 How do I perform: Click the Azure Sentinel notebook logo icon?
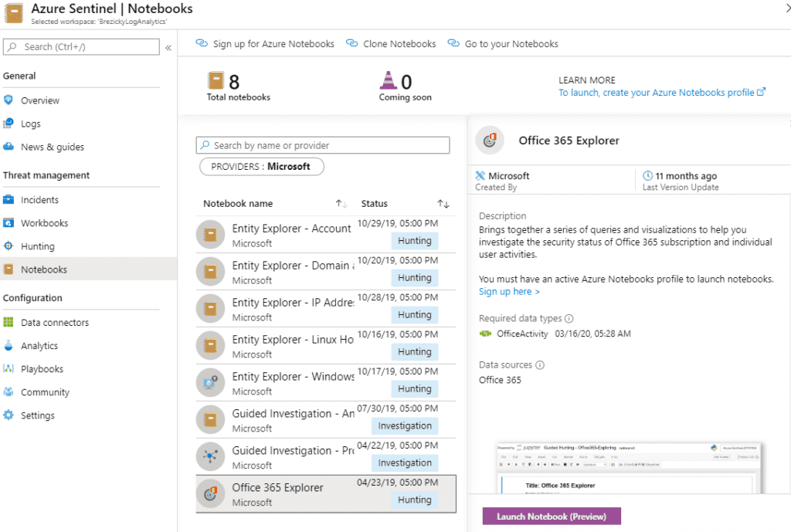pos(14,13)
